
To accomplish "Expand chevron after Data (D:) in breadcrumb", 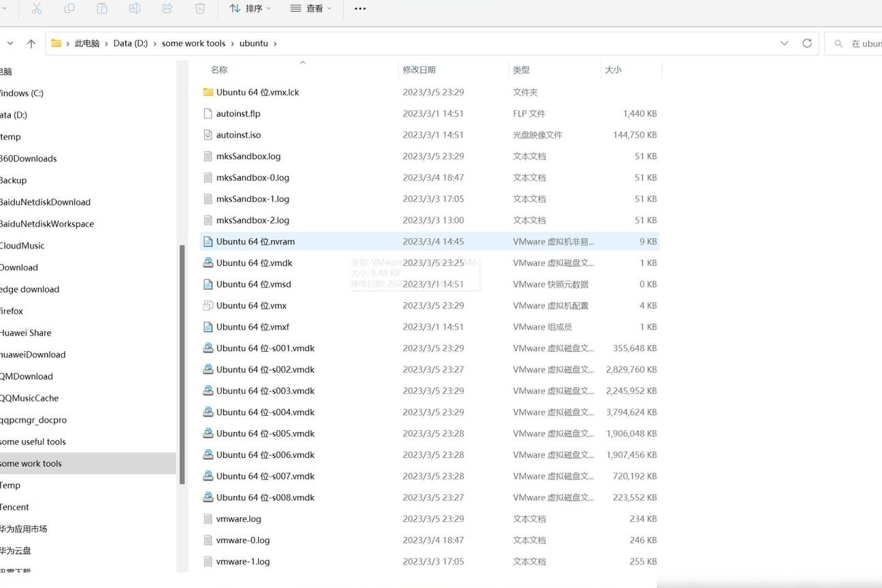I will point(154,43).
